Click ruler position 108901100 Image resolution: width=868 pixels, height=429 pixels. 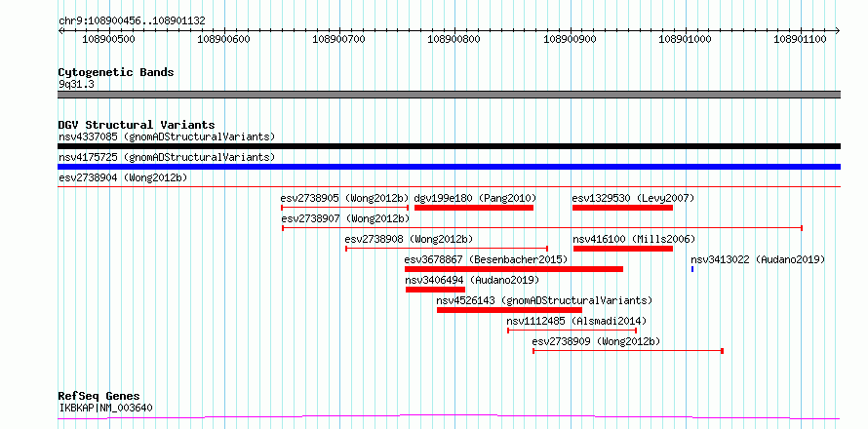point(801,39)
